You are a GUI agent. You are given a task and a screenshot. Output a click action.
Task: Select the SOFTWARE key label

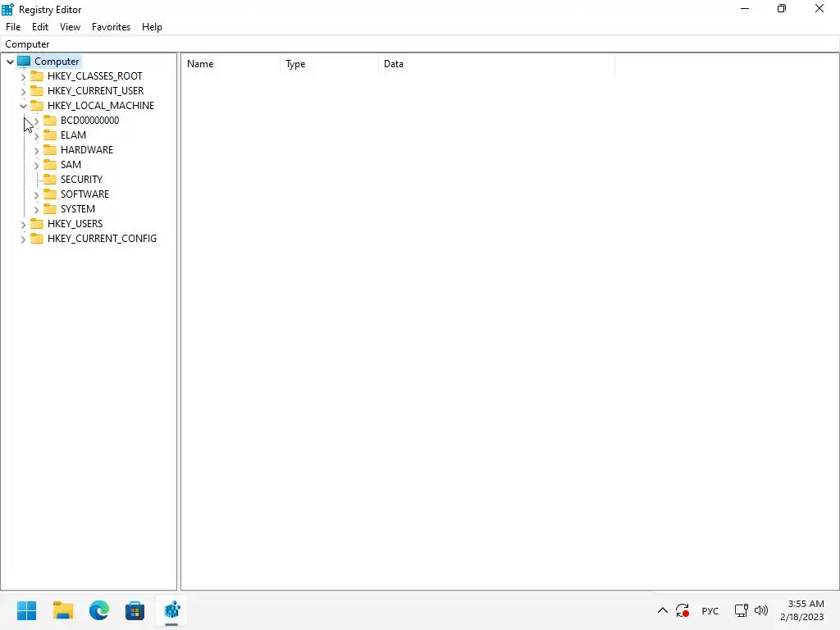84,194
